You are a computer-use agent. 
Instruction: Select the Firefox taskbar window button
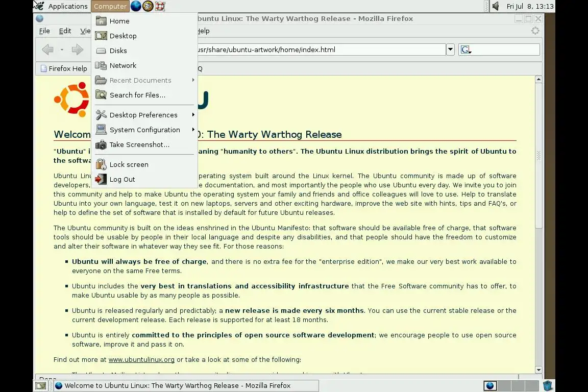click(186, 386)
